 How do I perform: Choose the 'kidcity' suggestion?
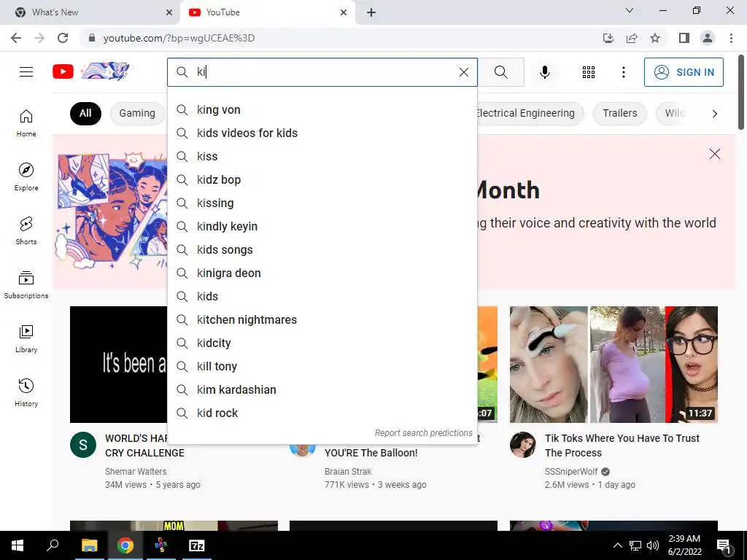[x=322, y=343]
